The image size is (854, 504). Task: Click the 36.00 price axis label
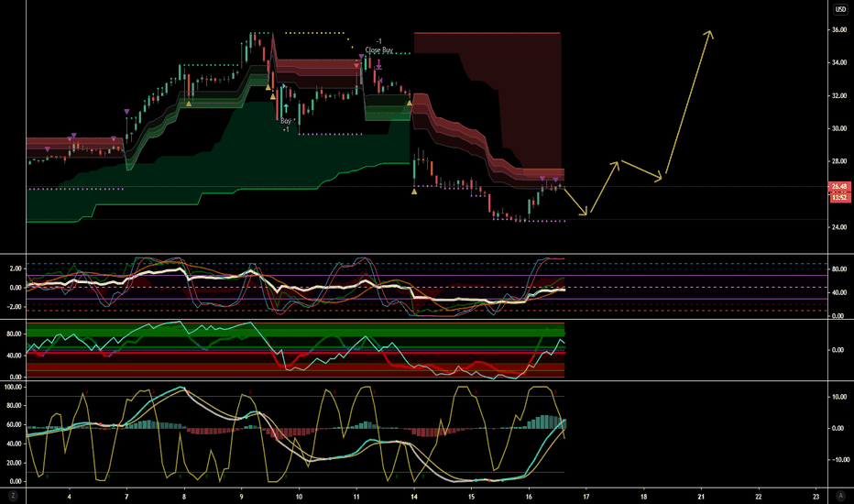[x=839, y=30]
